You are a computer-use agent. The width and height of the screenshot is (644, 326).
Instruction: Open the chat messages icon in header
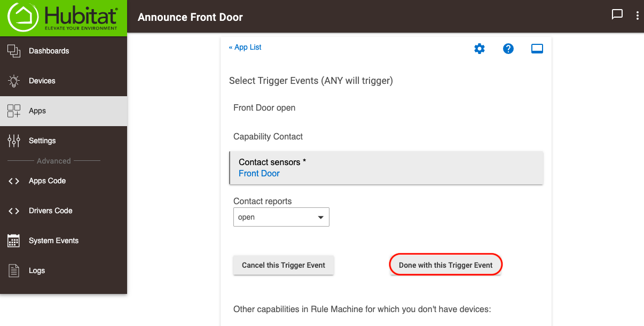coord(617,14)
